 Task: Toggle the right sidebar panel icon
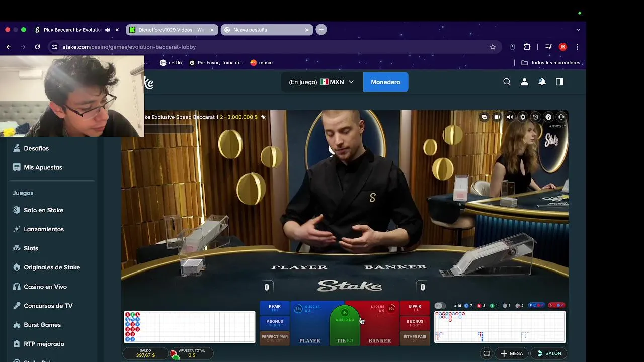(559, 82)
